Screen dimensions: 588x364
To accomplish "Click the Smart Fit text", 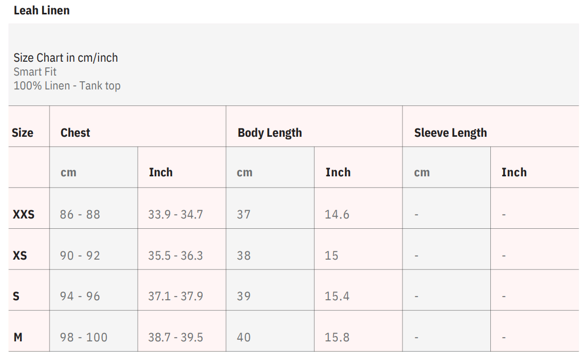I will [35, 71].
